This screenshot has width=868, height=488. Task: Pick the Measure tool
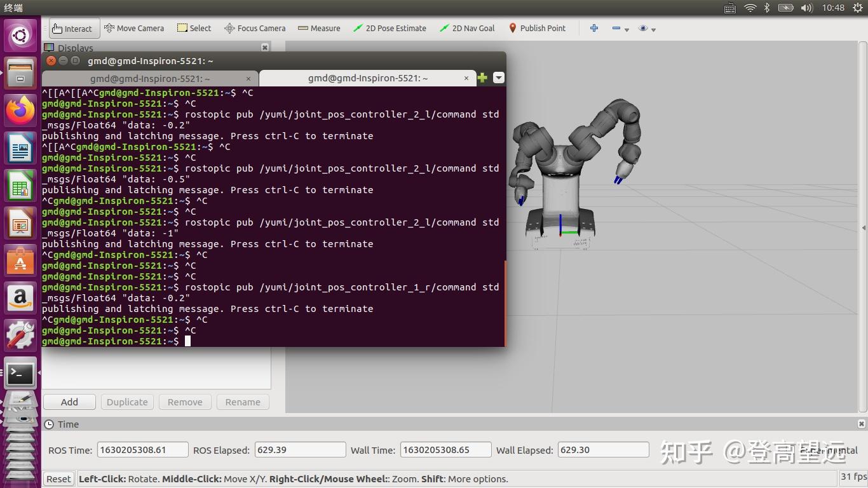319,28
